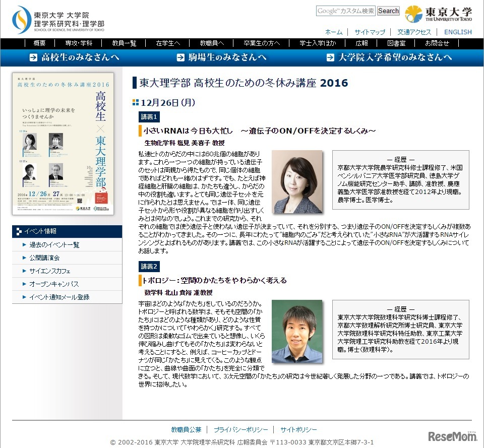Click triangle bullet beside 公開講演会
This screenshot has height=448, width=484.
tap(24, 258)
